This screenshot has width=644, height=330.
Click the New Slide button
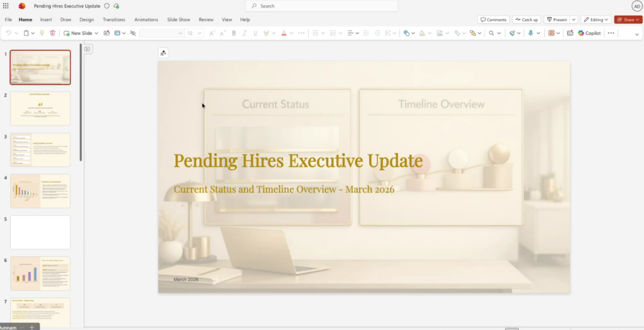(78, 33)
